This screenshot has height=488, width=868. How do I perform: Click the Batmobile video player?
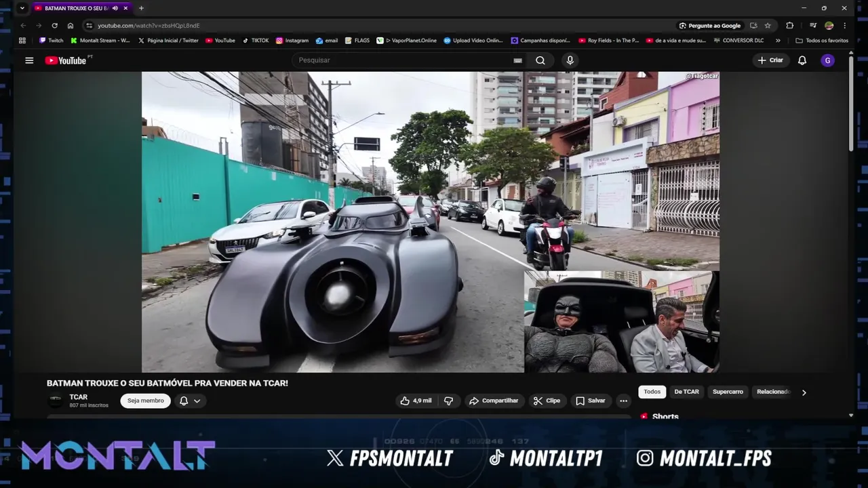pos(430,222)
